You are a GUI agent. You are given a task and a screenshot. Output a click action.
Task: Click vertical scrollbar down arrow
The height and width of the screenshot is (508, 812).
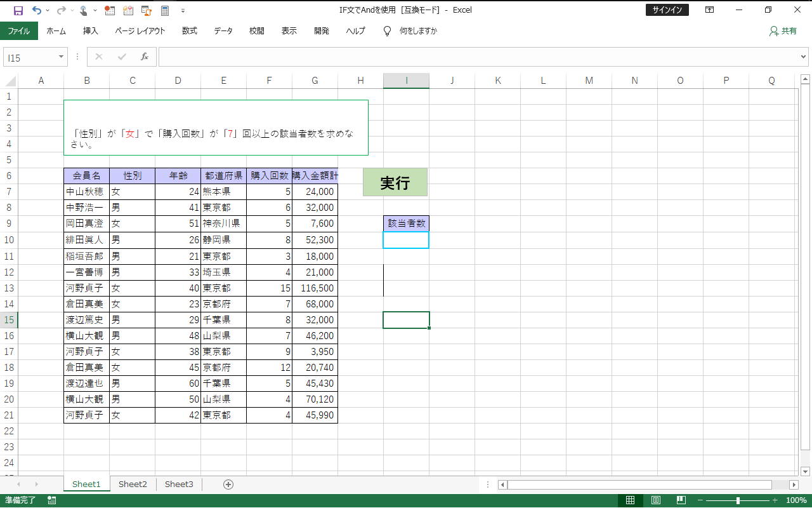tap(806, 471)
